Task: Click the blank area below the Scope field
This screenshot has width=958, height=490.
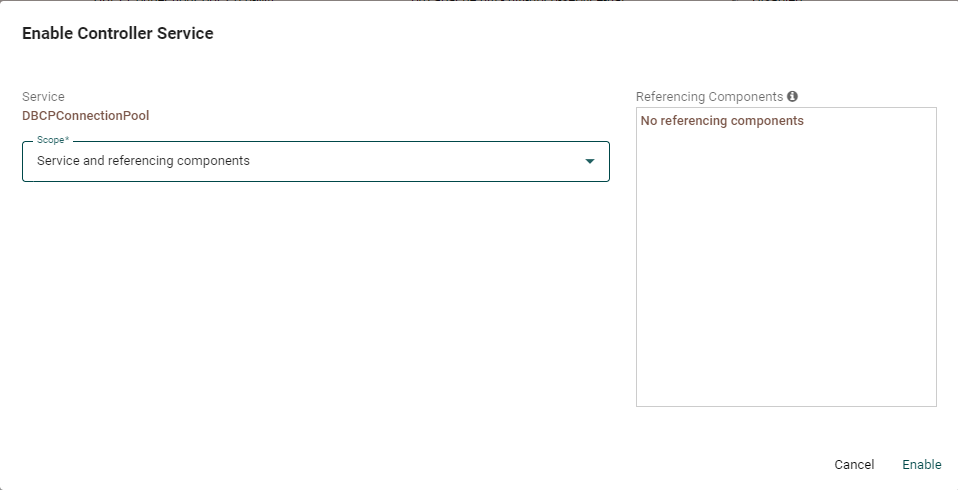Action: [x=315, y=300]
